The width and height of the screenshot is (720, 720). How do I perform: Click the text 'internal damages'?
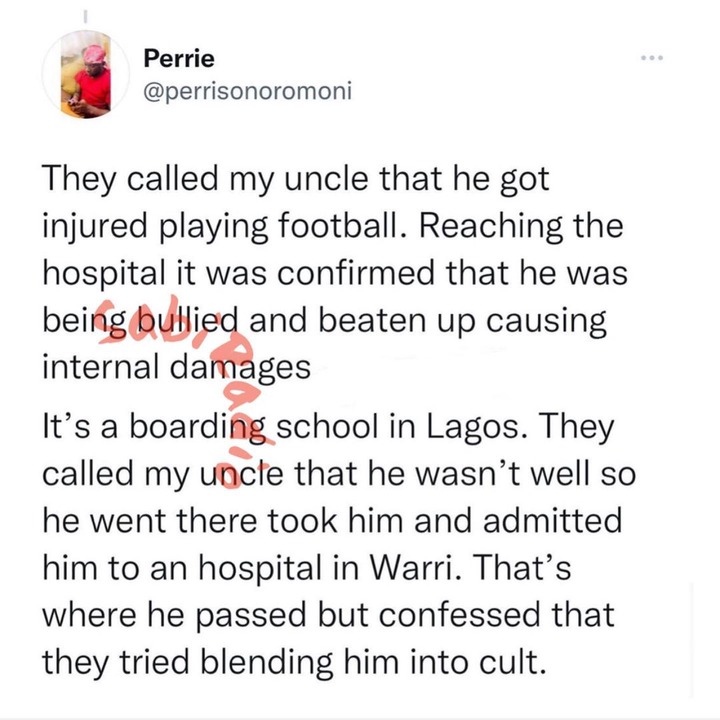pos(177,367)
